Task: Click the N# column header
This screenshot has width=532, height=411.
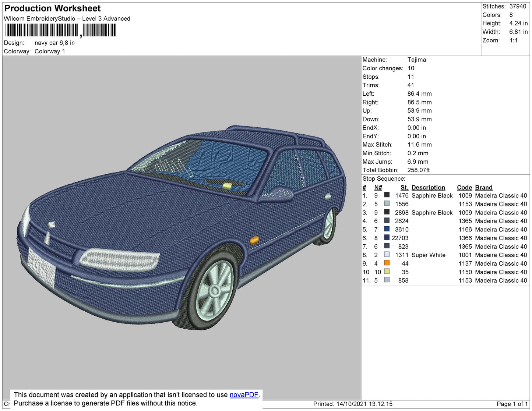Action: (x=378, y=187)
